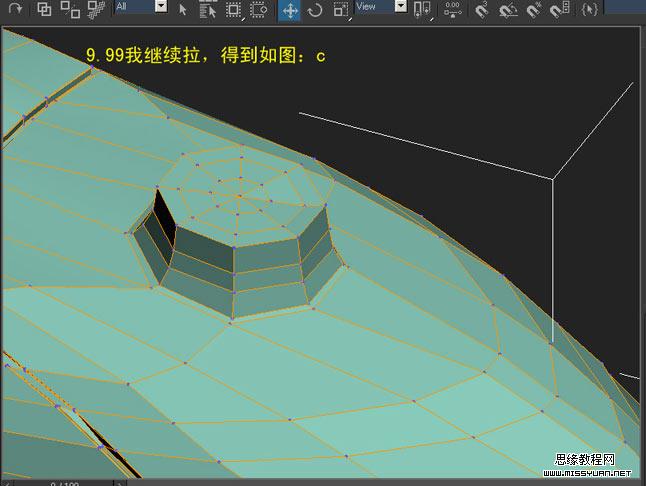Screen dimensions: 646x486
Task: Click the Unlink Selection tool
Action: click(70, 9)
